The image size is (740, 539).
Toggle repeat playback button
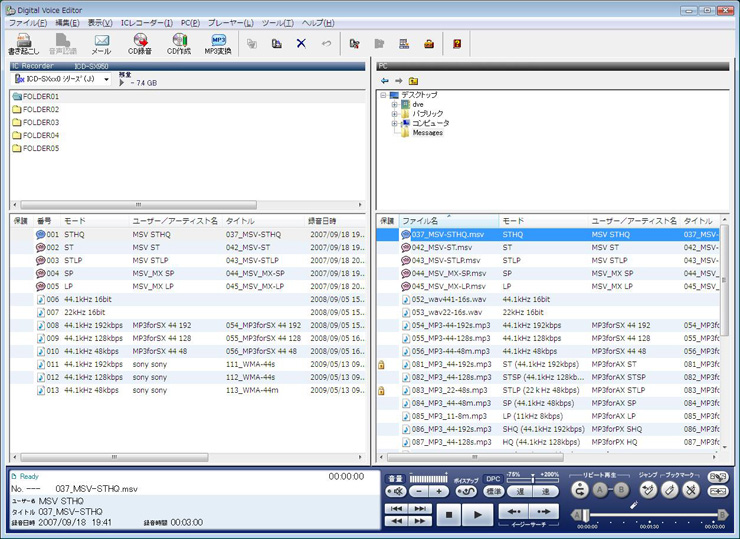(579, 491)
